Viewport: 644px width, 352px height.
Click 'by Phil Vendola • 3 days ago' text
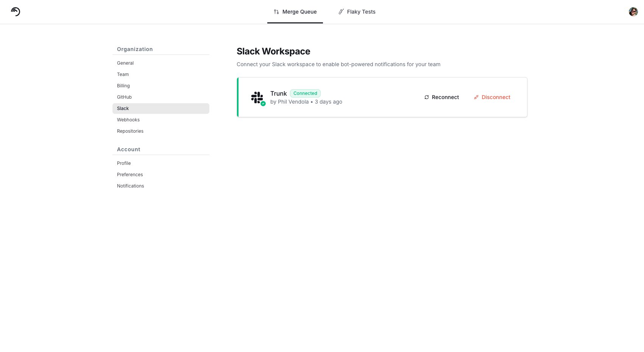coord(306,102)
